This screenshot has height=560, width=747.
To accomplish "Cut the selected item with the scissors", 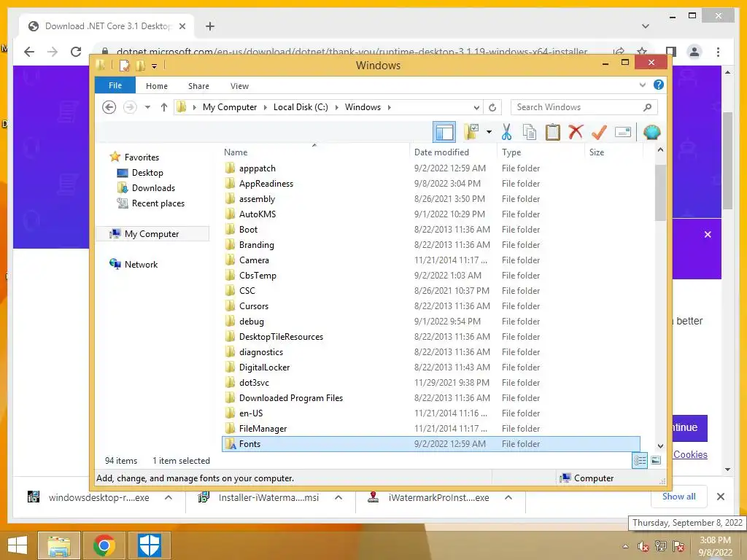I will pos(506,132).
